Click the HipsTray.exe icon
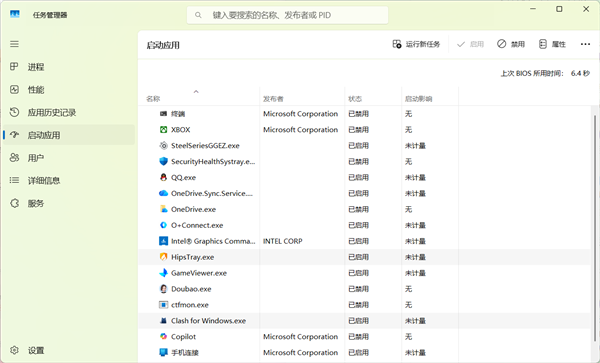Screen dimensions: 600x363 point(163,257)
